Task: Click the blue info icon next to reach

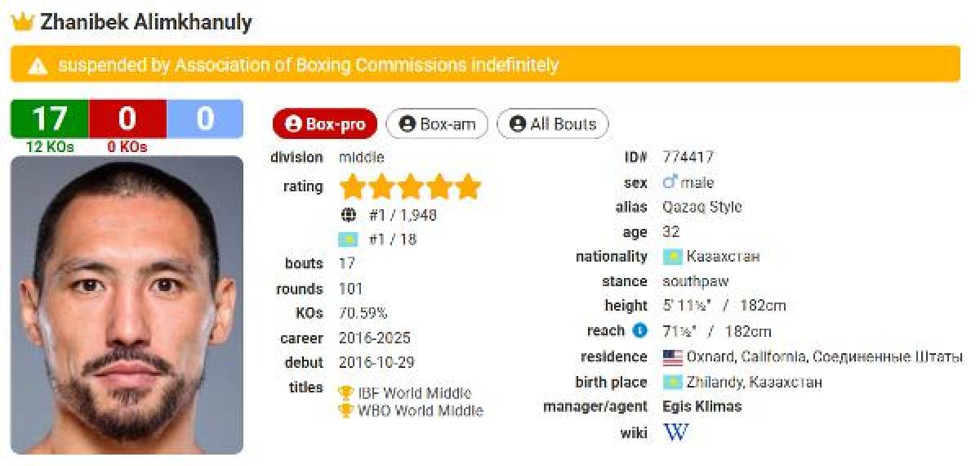Action: 640,331
